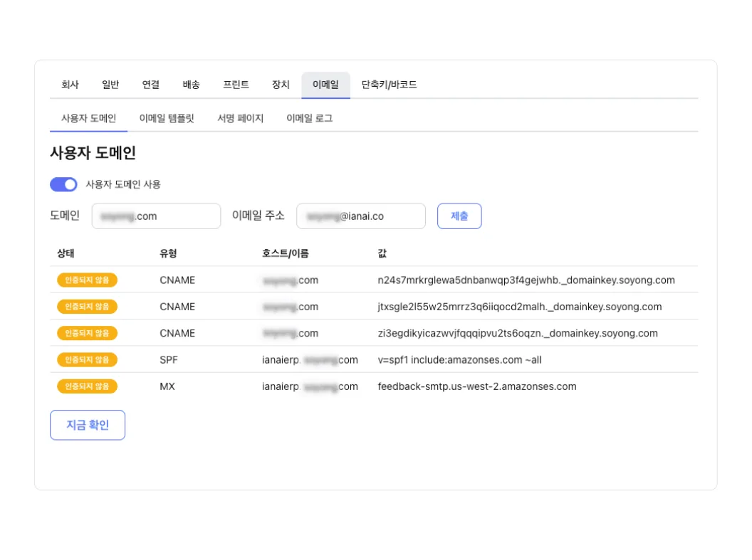The width and height of the screenshot is (752, 560).
Task: Click the 이메일 주소 input field
Action: click(x=361, y=216)
